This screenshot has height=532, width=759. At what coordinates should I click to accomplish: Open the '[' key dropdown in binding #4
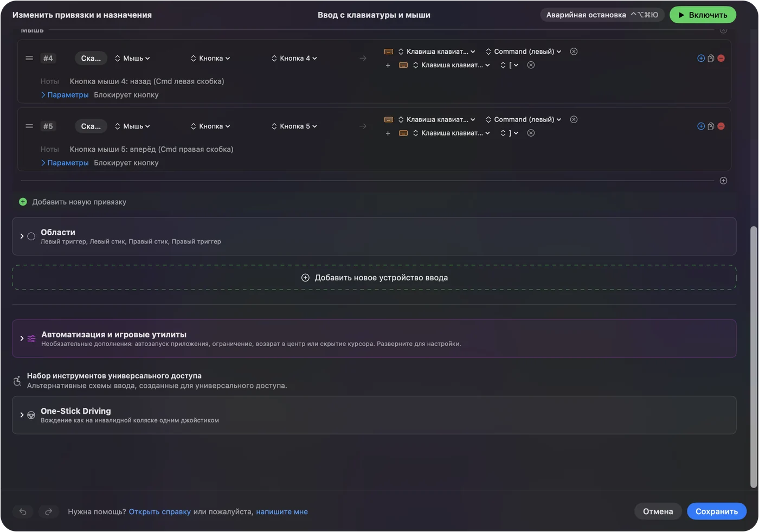coord(510,65)
